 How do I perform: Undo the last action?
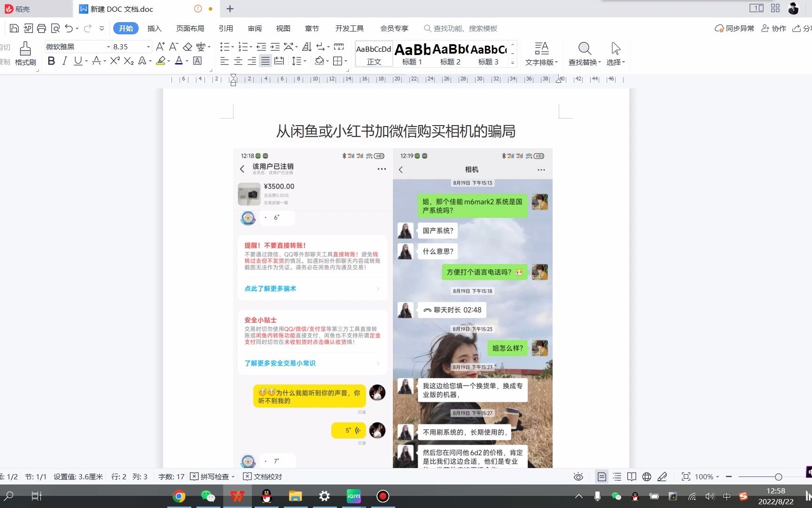click(69, 28)
